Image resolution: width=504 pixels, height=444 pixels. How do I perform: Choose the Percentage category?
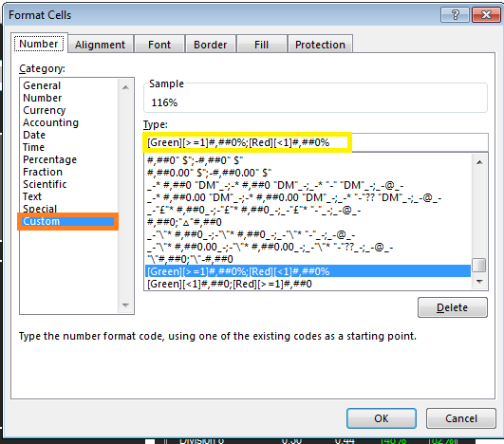click(x=49, y=159)
